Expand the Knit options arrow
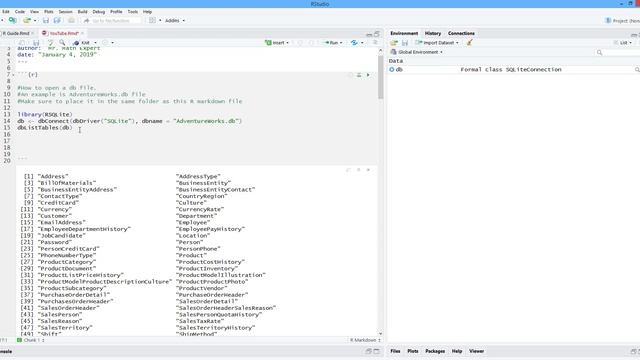The width and height of the screenshot is (640, 360). click(x=96, y=43)
